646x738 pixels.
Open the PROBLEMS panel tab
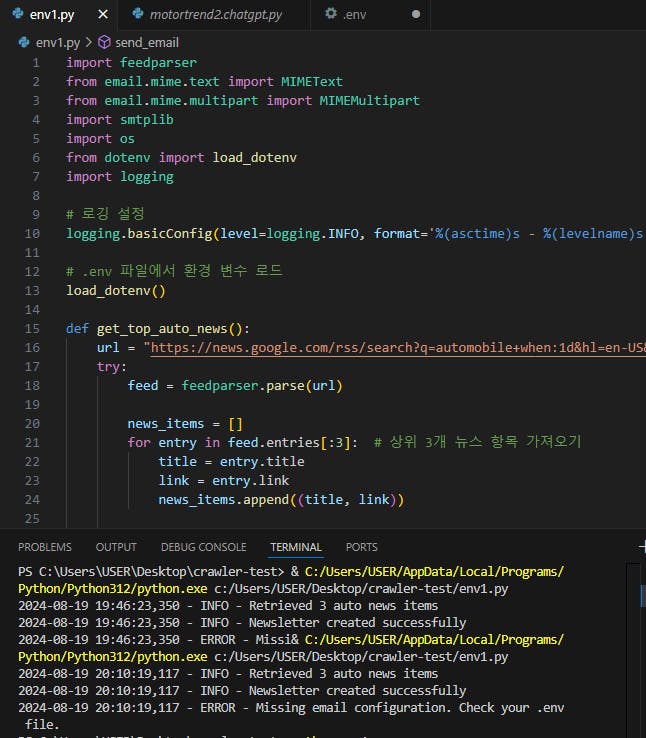[x=45, y=547]
